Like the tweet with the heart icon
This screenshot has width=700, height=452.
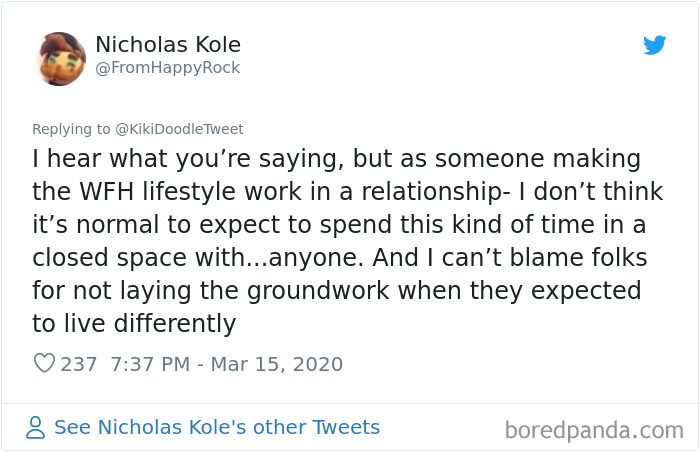pyautogui.click(x=44, y=364)
